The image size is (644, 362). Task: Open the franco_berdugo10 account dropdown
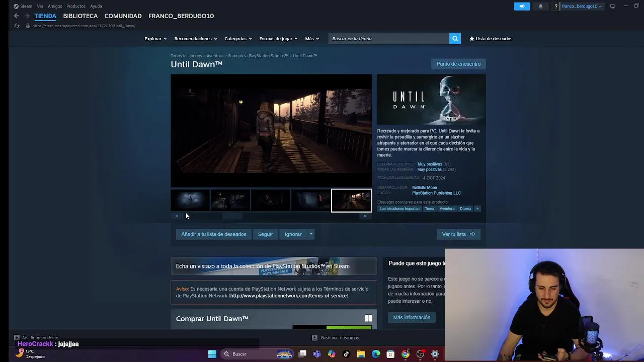tap(582, 7)
